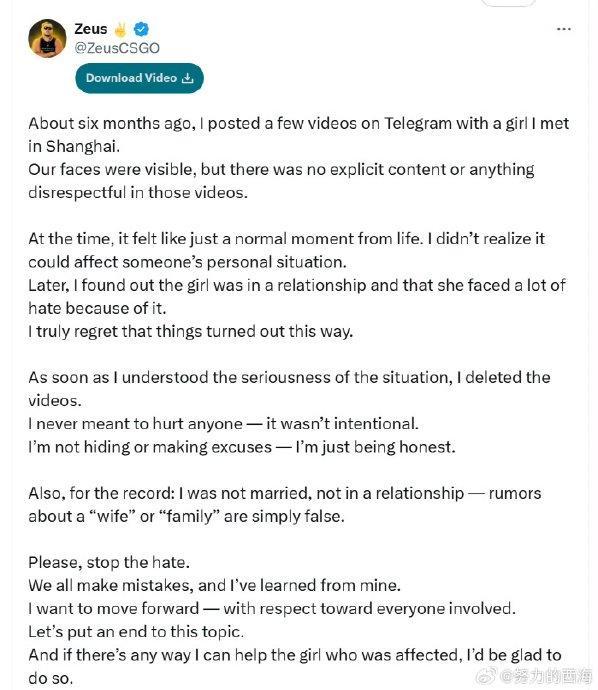Click the partially visible button at top edge

click(x=509, y=2)
